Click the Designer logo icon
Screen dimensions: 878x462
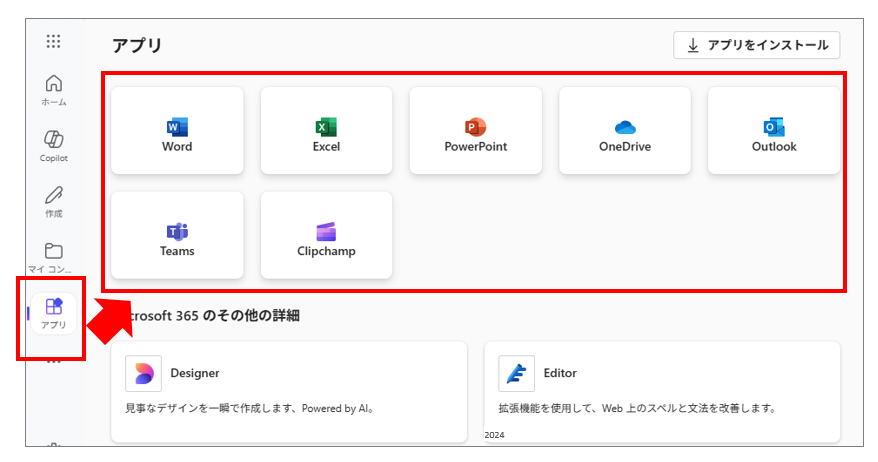coord(143,374)
